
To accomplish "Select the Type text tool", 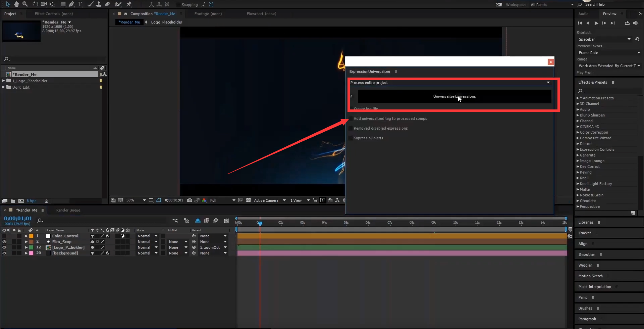I will tap(80, 4).
